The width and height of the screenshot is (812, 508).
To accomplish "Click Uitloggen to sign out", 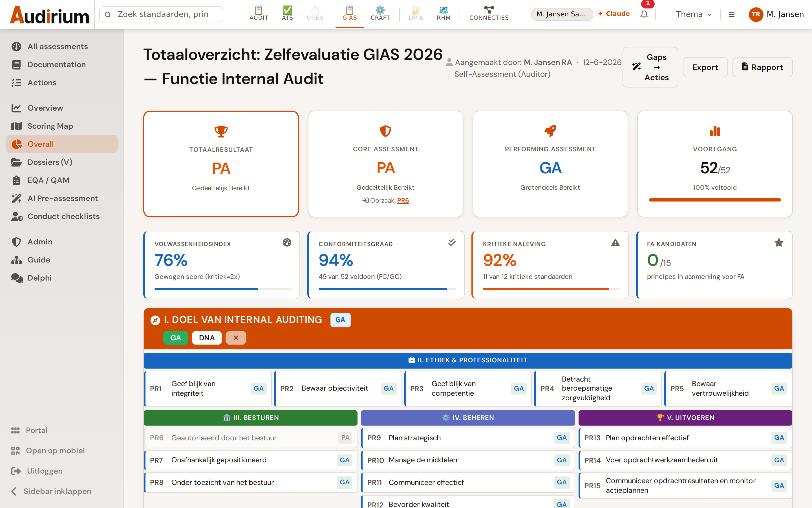I will pos(62,471).
